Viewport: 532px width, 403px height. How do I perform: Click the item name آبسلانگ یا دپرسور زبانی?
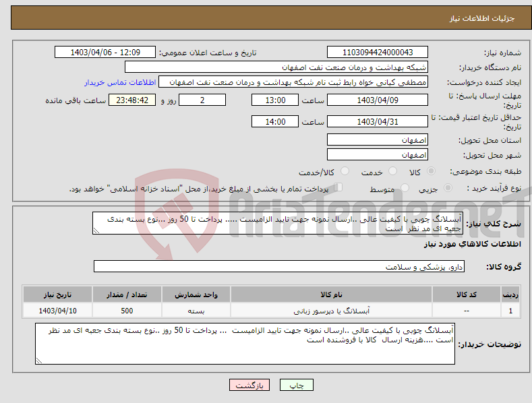pos(331,311)
